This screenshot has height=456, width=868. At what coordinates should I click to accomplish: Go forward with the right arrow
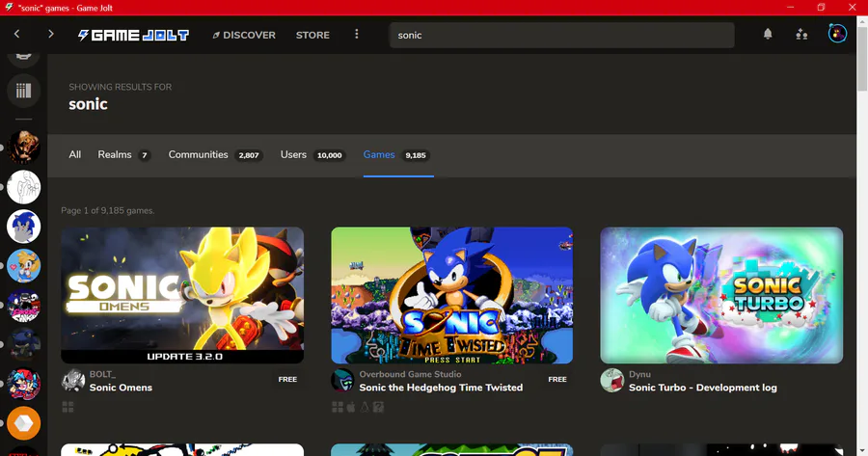(51, 35)
